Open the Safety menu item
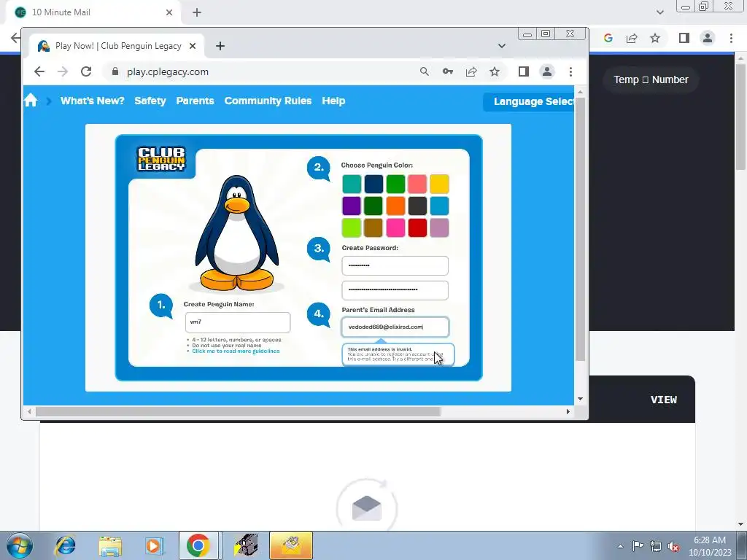 coord(150,101)
